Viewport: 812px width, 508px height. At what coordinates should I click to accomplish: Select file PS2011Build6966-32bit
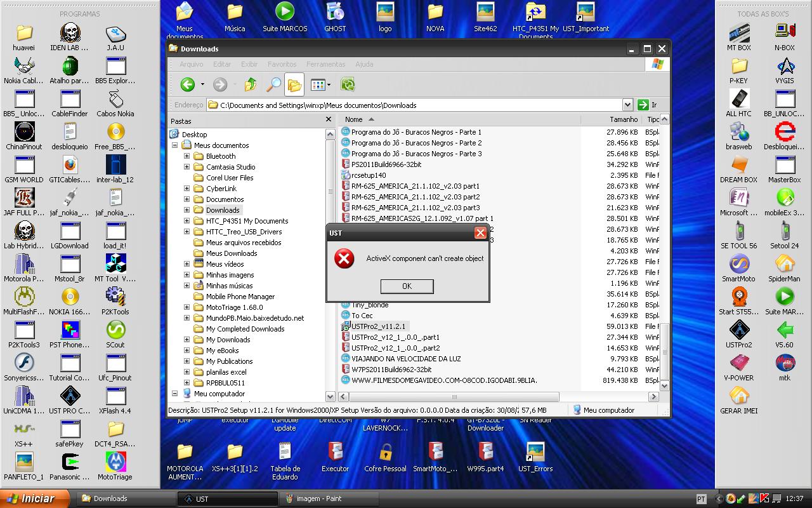(386, 164)
